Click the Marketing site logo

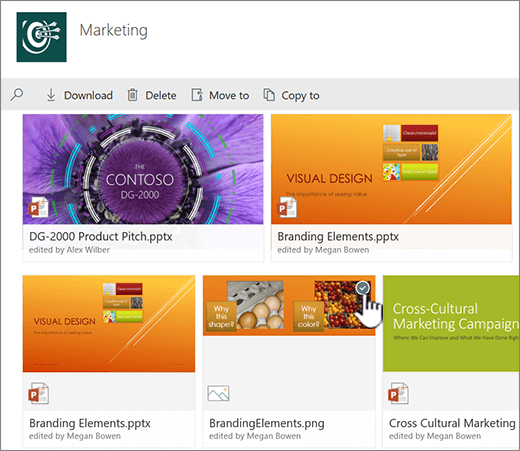[x=41, y=37]
